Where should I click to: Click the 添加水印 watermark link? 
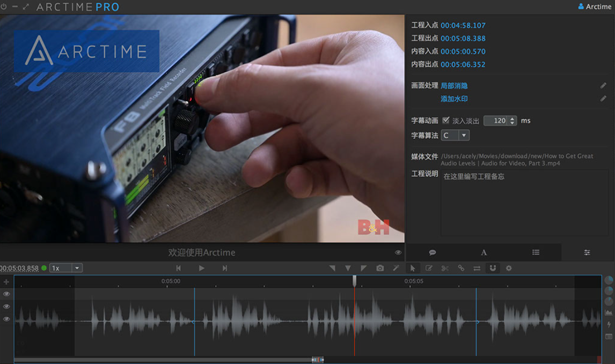[x=454, y=99]
